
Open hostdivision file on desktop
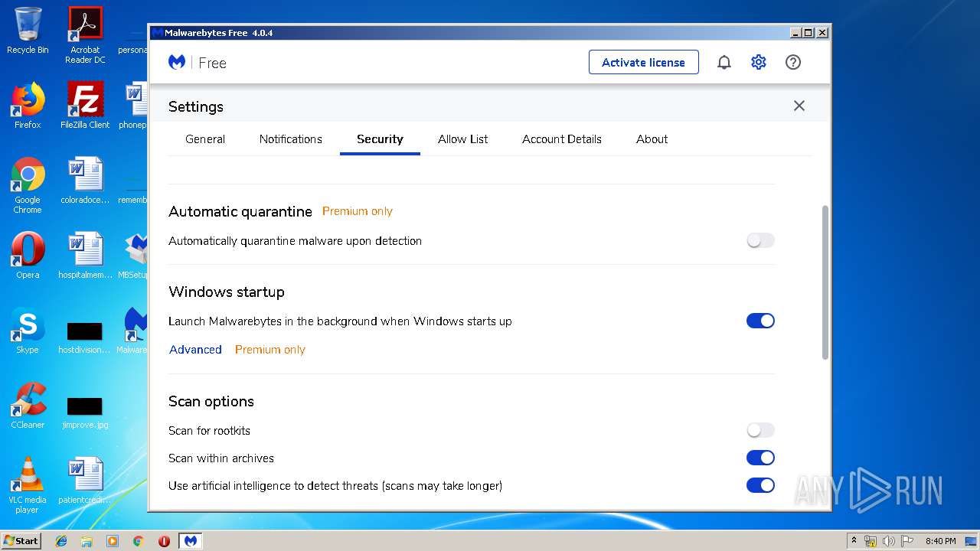tap(85, 337)
